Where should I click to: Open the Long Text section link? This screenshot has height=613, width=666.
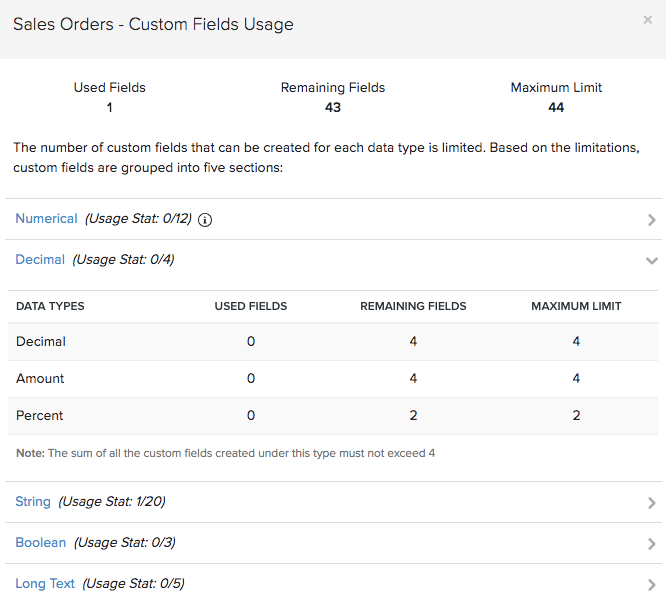click(x=45, y=584)
